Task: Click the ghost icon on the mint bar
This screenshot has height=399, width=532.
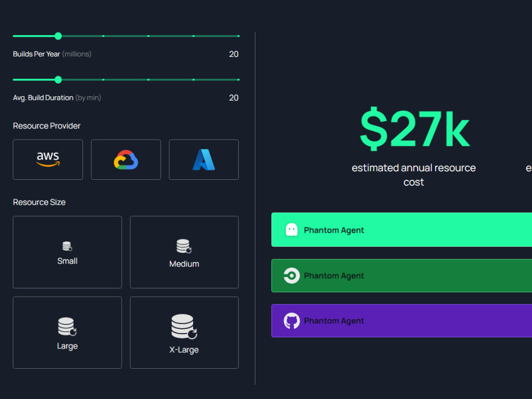Action: point(292,230)
